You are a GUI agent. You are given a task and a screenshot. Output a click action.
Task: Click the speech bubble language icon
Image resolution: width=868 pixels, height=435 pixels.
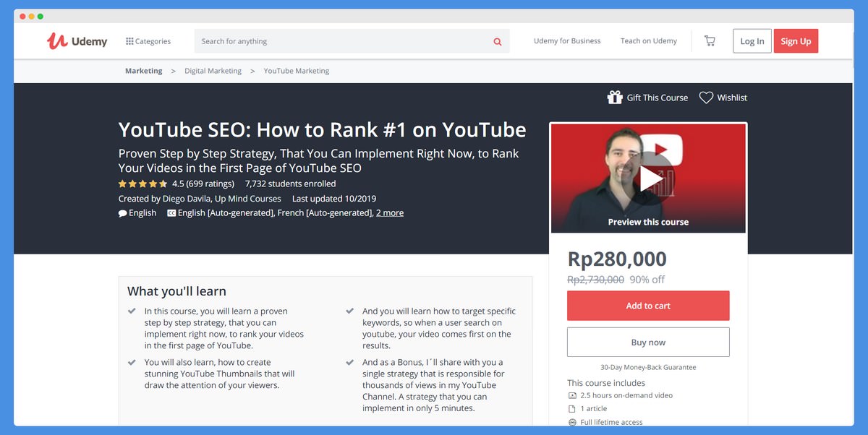coord(123,213)
